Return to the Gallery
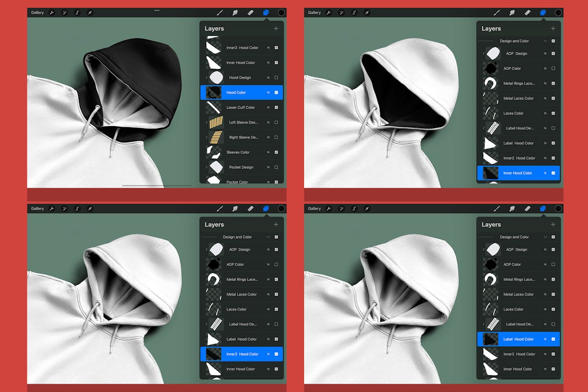 pyautogui.click(x=37, y=13)
